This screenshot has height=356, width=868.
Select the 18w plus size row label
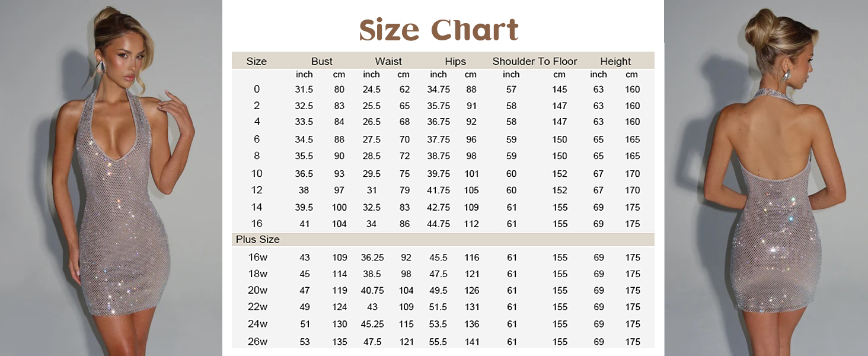click(258, 274)
